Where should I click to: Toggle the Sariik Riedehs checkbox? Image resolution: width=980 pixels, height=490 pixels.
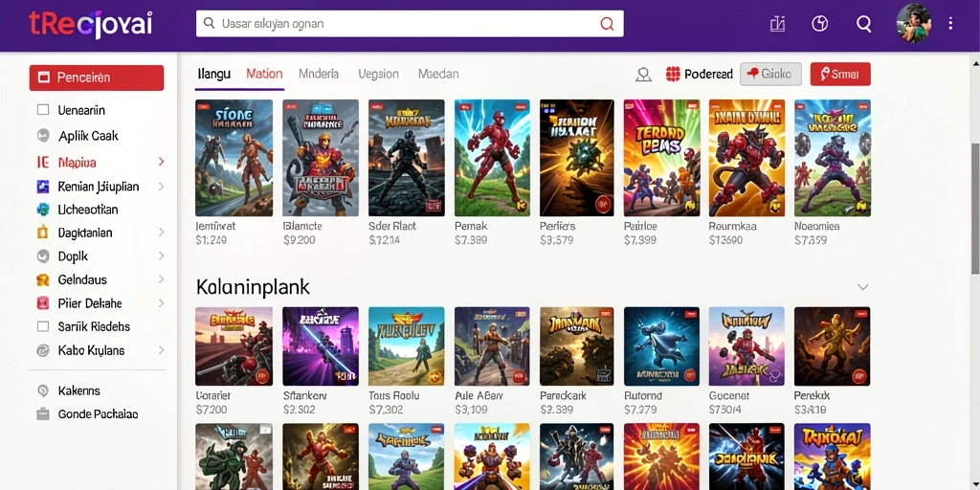click(x=43, y=326)
